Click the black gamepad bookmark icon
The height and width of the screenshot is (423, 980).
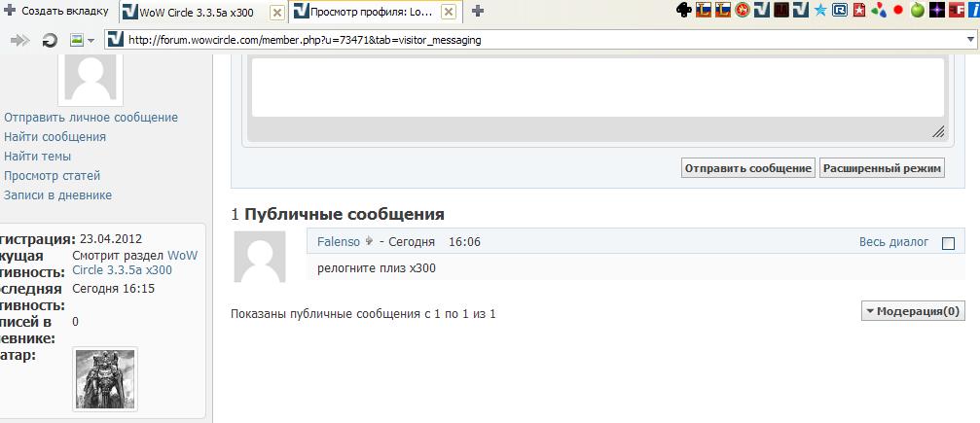[x=684, y=11]
